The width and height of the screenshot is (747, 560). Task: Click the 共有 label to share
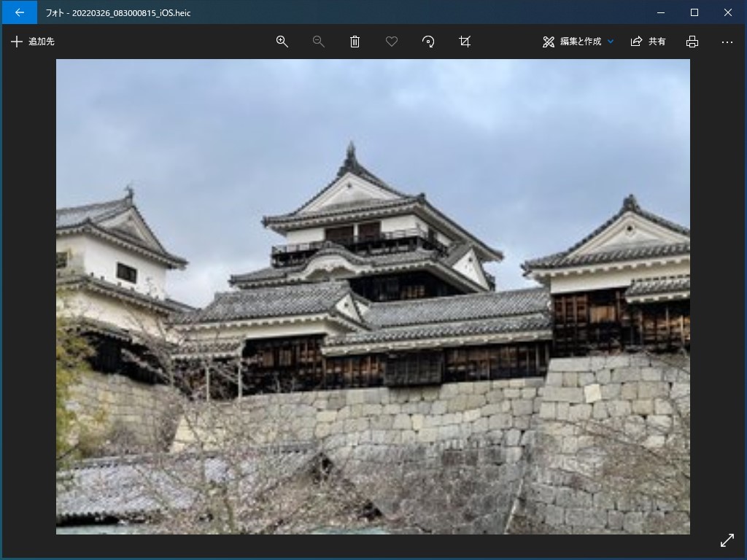(x=655, y=42)
